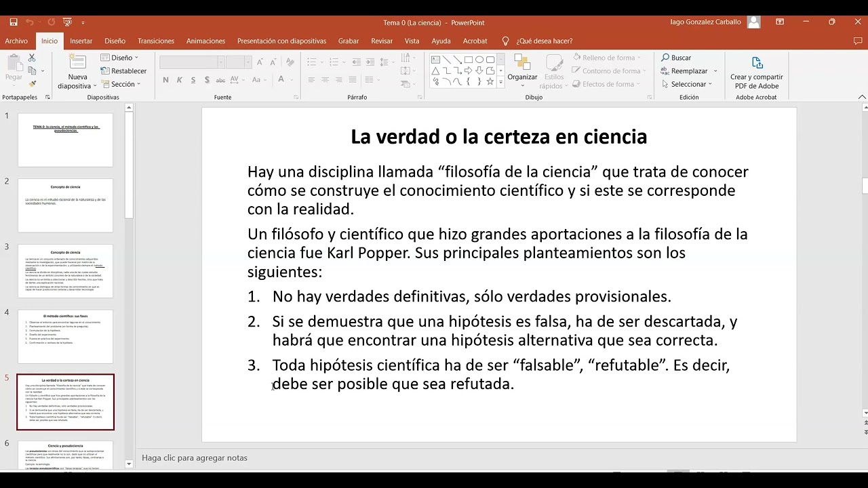
Task: Open the Archivo menu
Action: pyautogui.click(x=16, y=41)
